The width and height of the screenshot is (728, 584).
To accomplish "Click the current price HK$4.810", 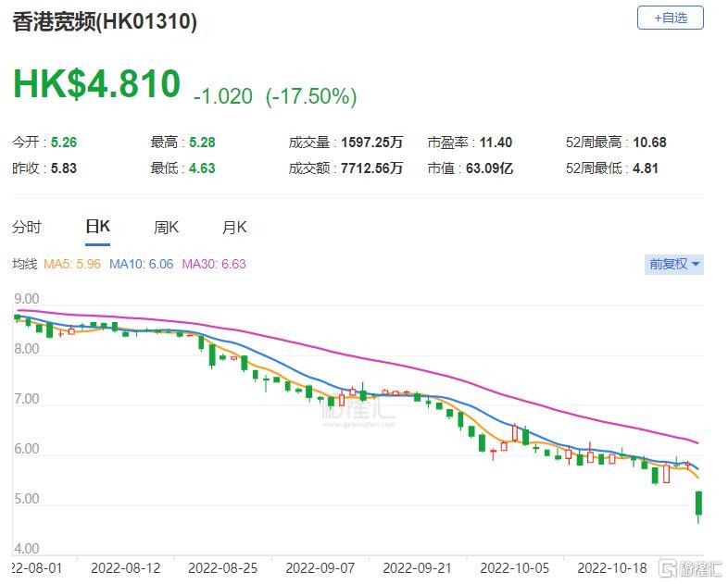I will coord(96,84).
